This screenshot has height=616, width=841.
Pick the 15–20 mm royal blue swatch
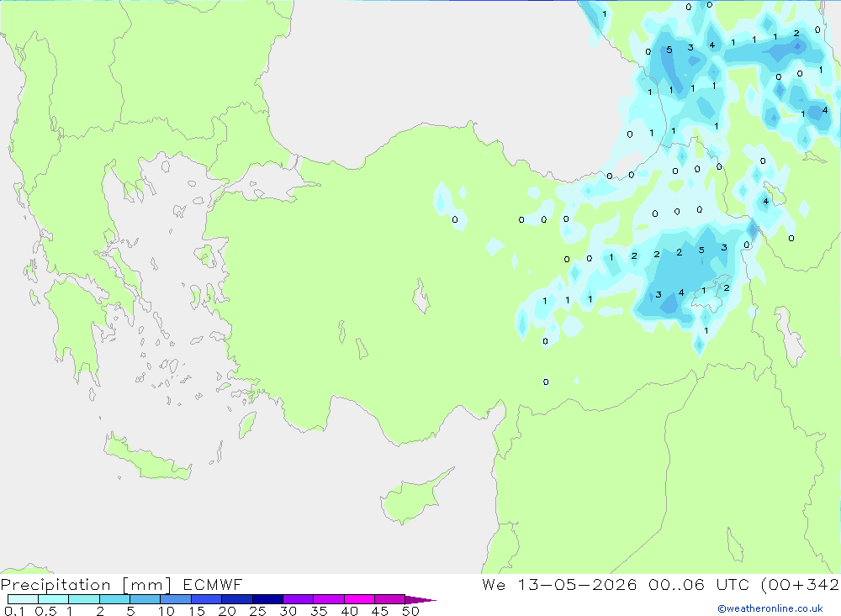[x=207, y=599]
